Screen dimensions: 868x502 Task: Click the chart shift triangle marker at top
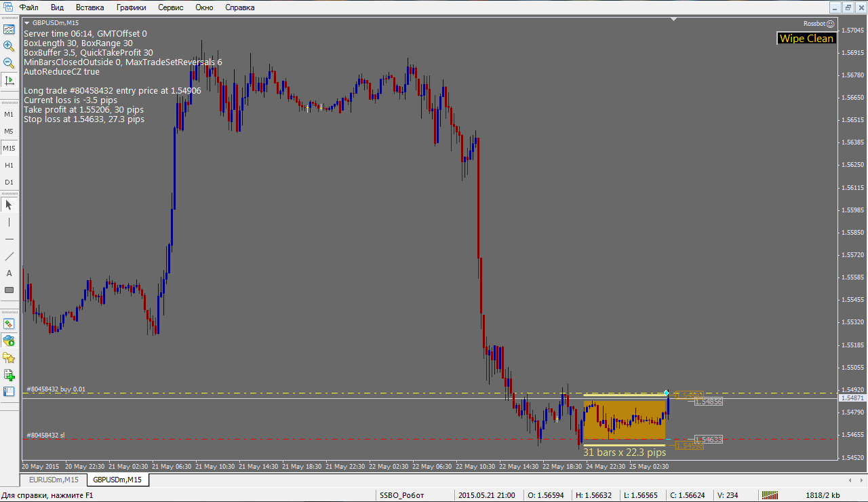point(673,20)
